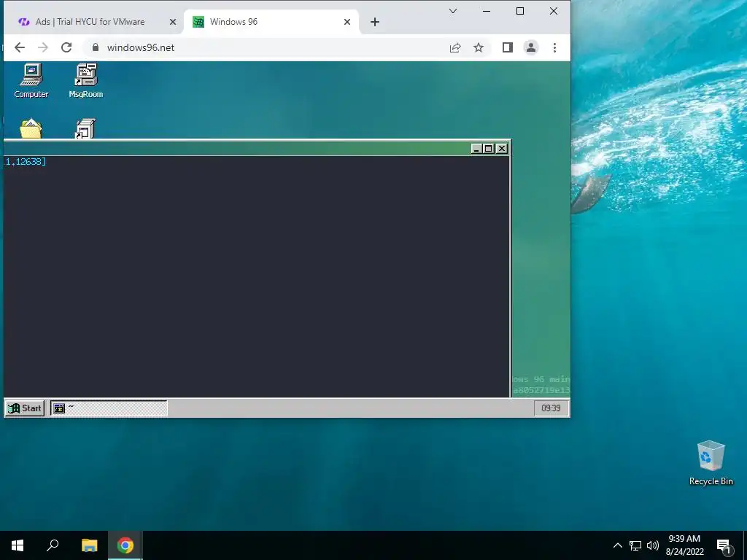Click the Windows 96 Start button
Image resolution: width=747 pixels, height=560 pixels.
tap(25, 408)
